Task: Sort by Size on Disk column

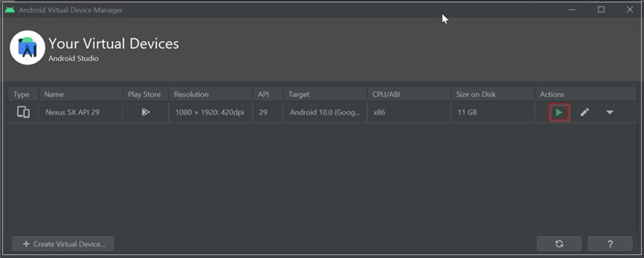Action: tap(476, 94)
